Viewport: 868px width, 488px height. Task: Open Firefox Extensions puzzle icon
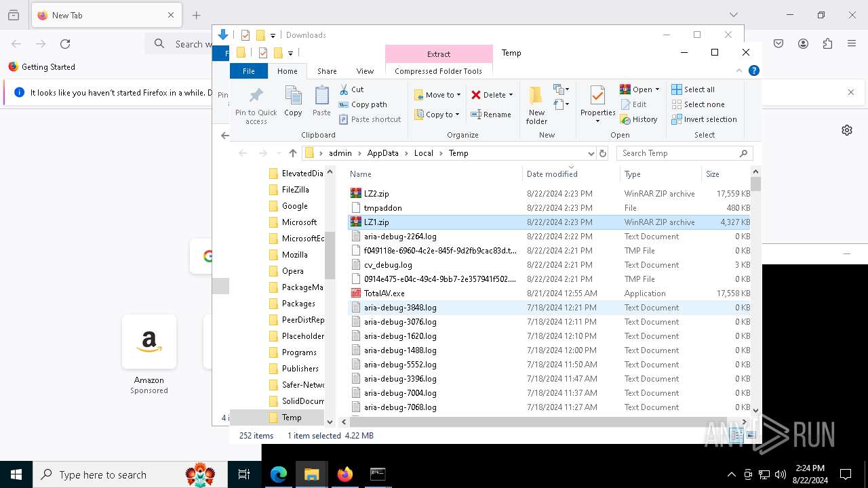coord(827,44)
